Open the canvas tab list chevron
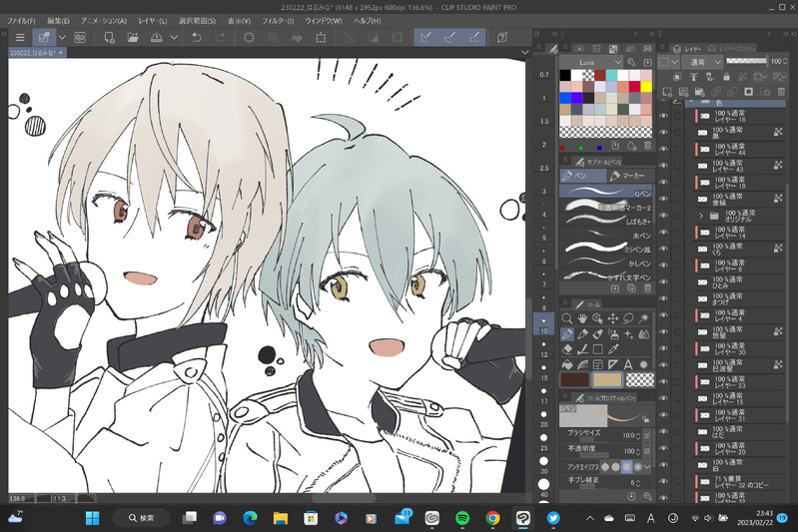 click(524, 52)
